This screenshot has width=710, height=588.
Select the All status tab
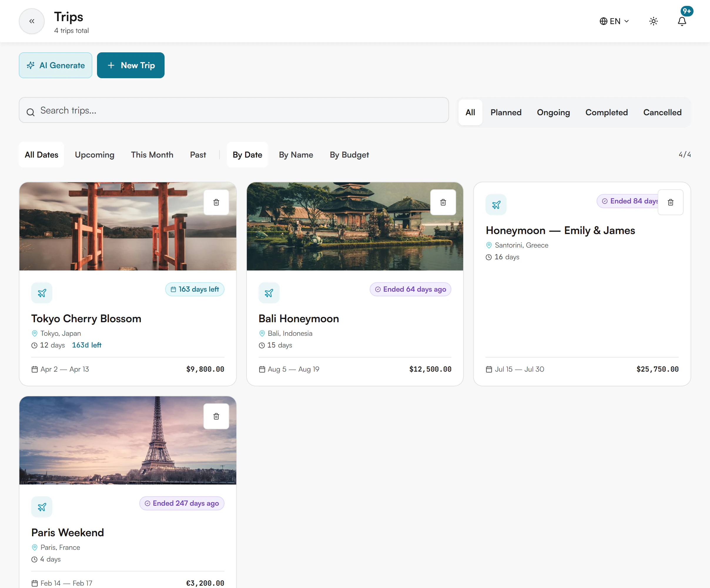[x=470, y=112]
